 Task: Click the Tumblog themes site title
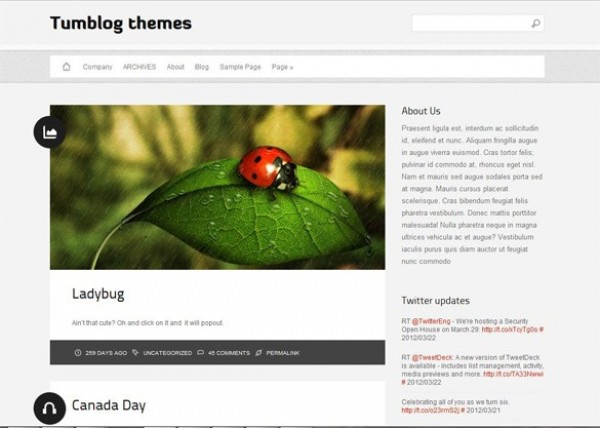[121, 23]
